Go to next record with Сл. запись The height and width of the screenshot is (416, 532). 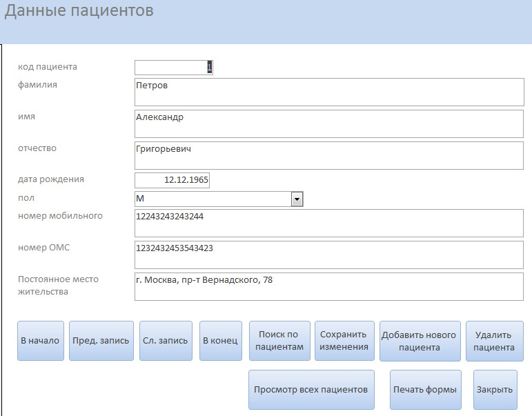[166, 341]
